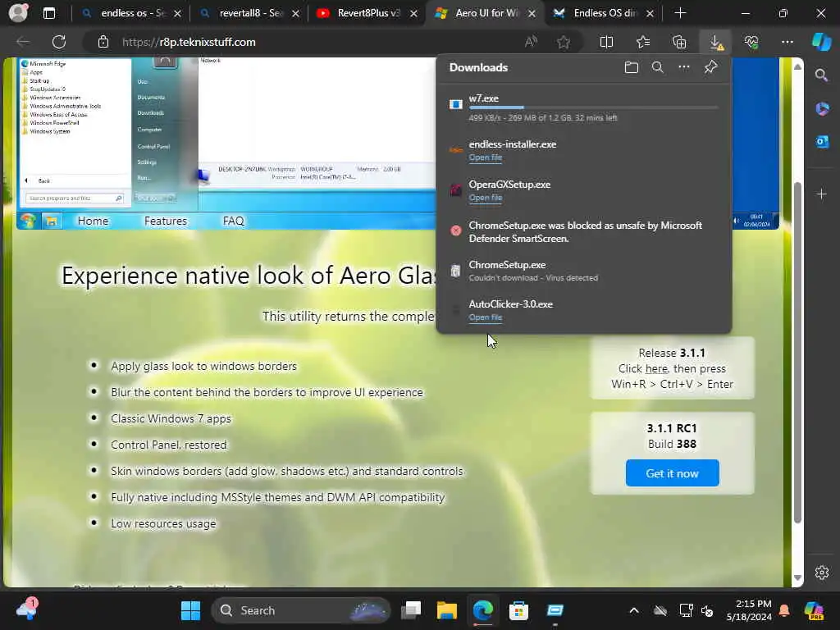Screen dimensions: 840x630
Task: Click Open file under AutoClicker-3.0.exe
Action: coord(486,317)
